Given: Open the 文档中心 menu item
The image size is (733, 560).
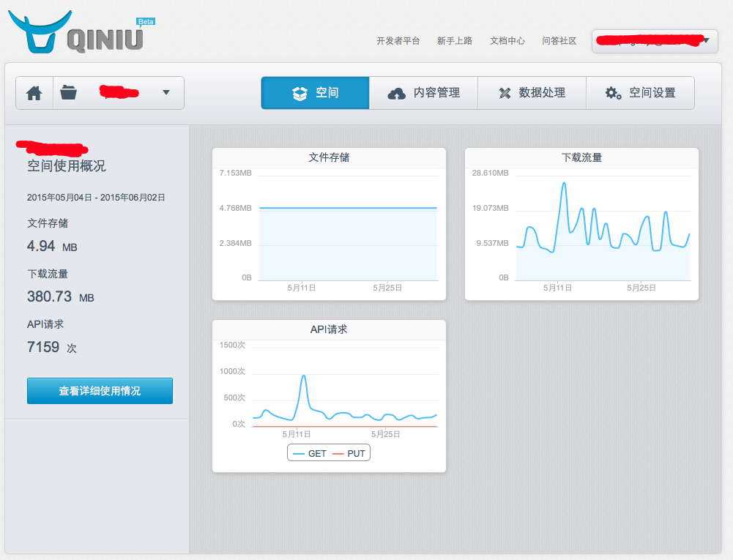Looking at the screenshot, I should click(507, 41).
